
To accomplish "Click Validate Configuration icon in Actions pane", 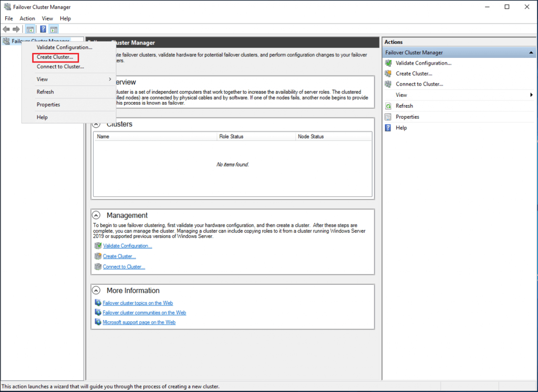I will point(388,63).
